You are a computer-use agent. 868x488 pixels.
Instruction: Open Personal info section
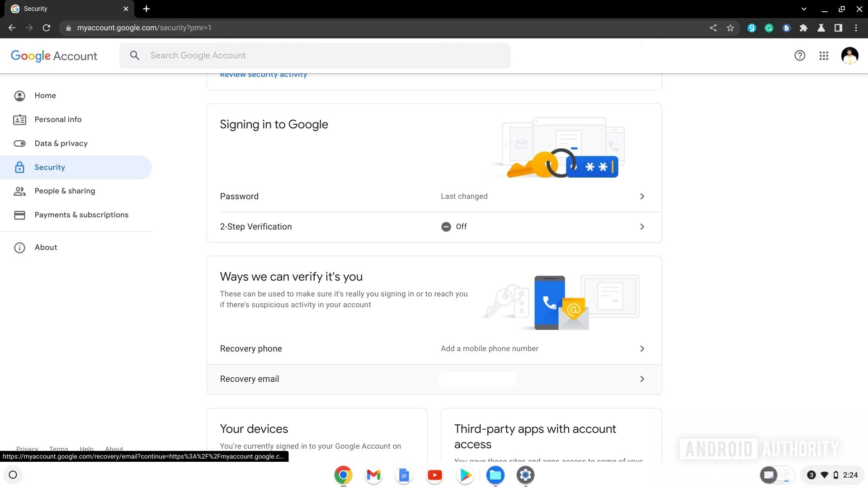pos(58,119)
